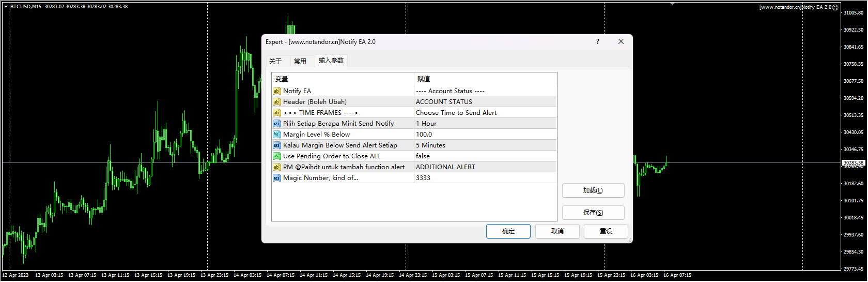Select 'PM @Paihdt untuk tambah function alert' label
This screenshot has width=868, height=282.
[x=344, y=167]
